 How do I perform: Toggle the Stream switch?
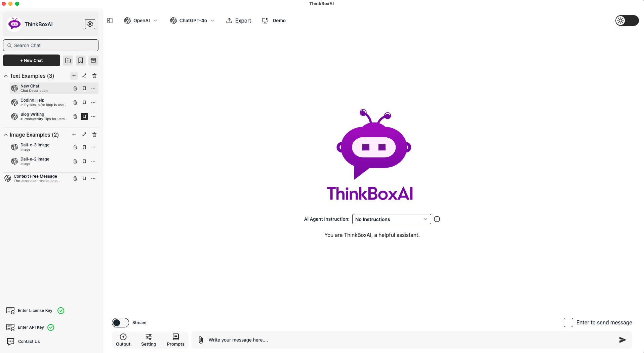tap(120, 323)
